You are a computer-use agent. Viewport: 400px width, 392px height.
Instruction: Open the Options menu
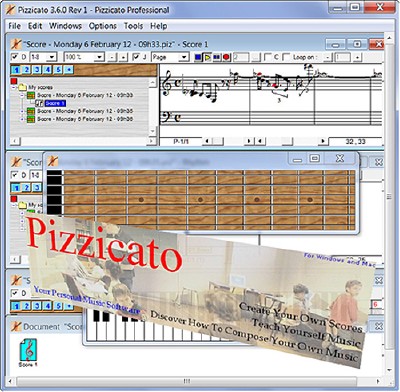tap(103, 26)
